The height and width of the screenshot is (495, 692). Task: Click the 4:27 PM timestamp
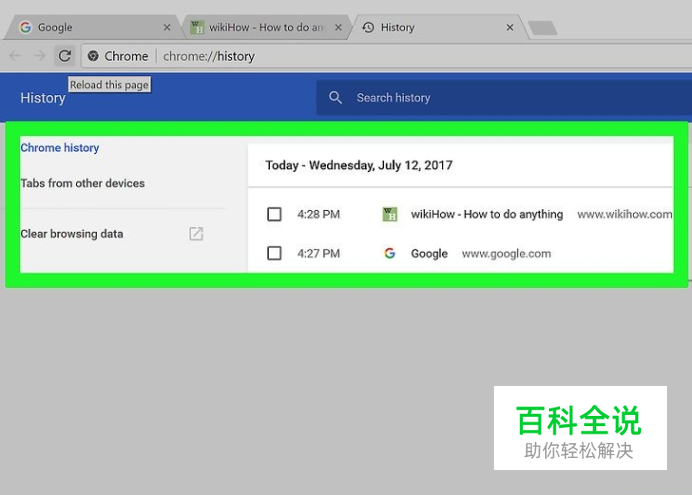click(318, 254)
